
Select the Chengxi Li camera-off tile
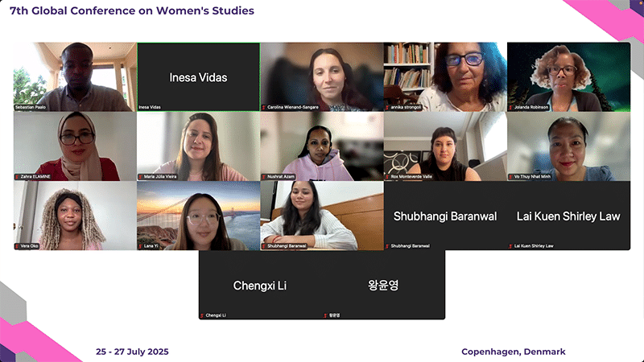[260, 285]
